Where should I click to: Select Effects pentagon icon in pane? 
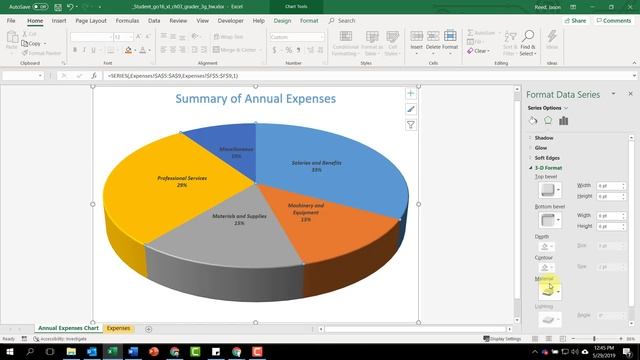click(x=548, y=120)
